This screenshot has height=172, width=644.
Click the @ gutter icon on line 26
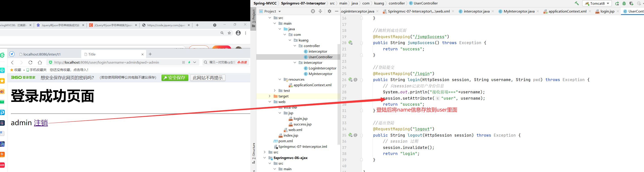pyautogui.click(x=355, y=80)
